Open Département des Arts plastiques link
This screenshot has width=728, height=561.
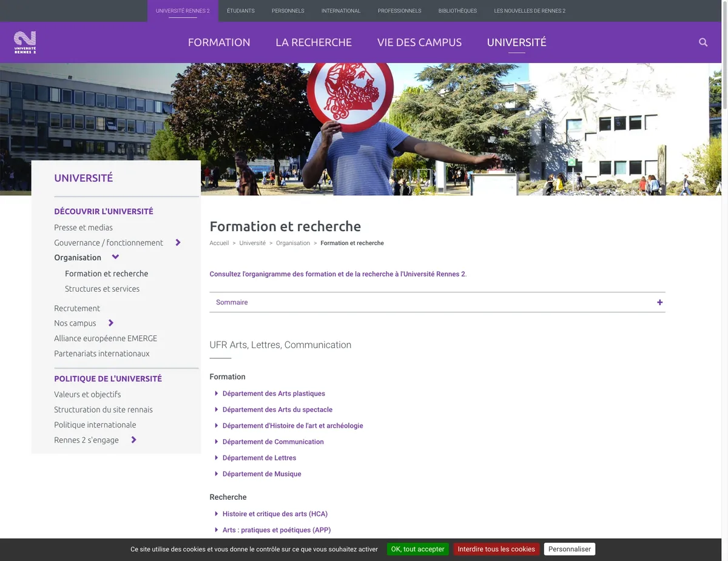(274, 394)
